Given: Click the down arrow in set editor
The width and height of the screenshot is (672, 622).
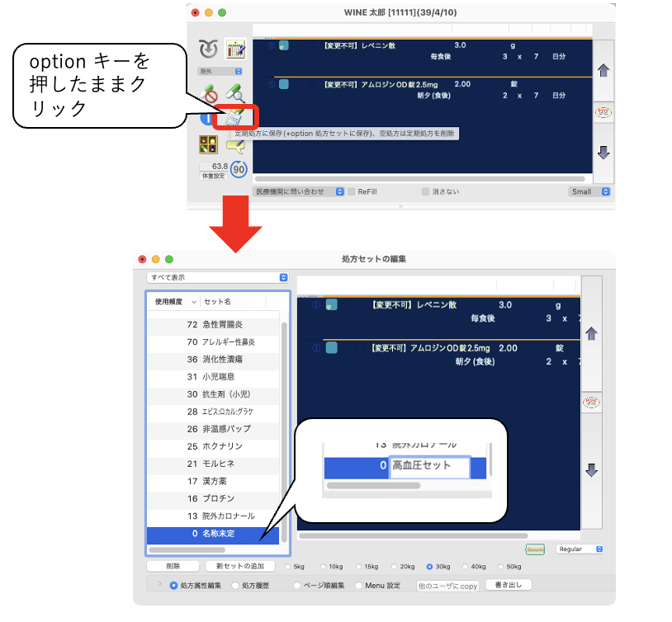Looking at the screenshot, I should (x=591, y=470).
